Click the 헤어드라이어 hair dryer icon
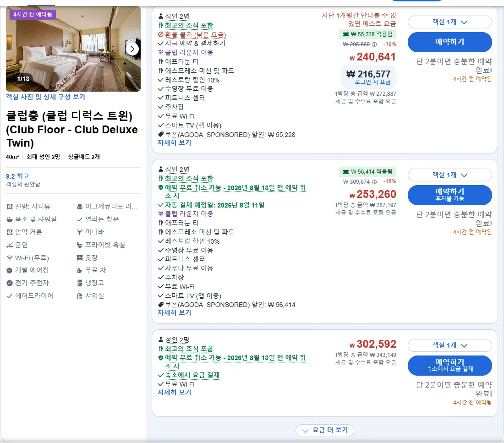Image resolution: width=504 pixels, height=443 pixels. tap(10, 296)
